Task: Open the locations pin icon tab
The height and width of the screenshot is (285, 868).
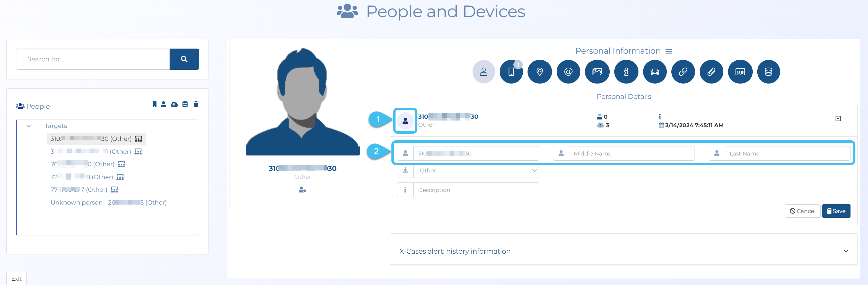Action: 539,72
